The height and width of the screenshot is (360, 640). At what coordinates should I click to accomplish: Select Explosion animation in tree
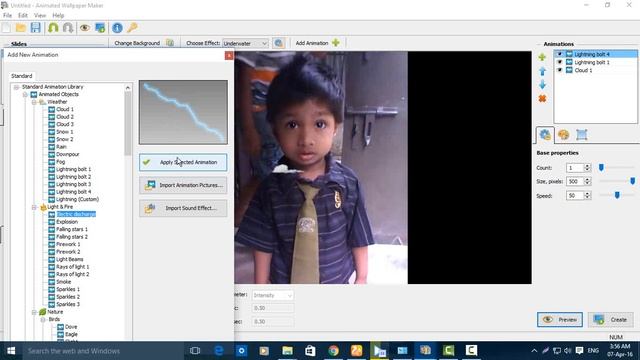tap(67, 222)
